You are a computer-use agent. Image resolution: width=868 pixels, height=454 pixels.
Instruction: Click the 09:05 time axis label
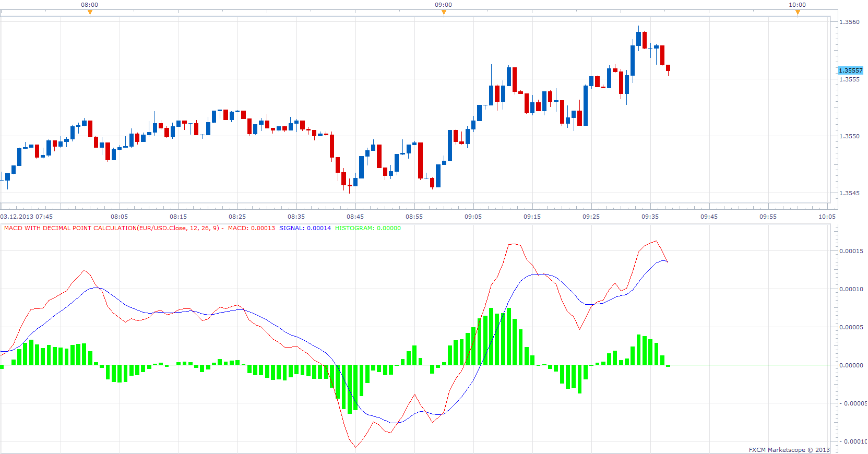[x=473, y=217]
